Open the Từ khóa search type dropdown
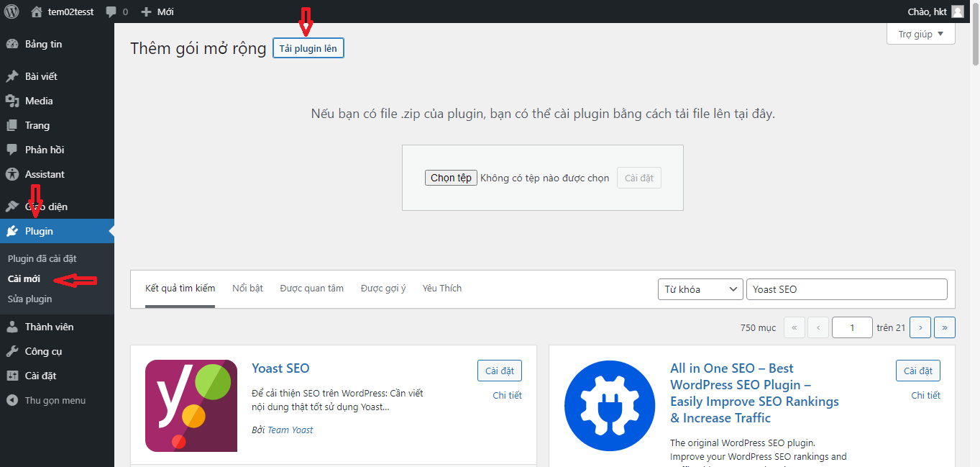The height and width of the screenshot is (467, 980). coord(700,289)
